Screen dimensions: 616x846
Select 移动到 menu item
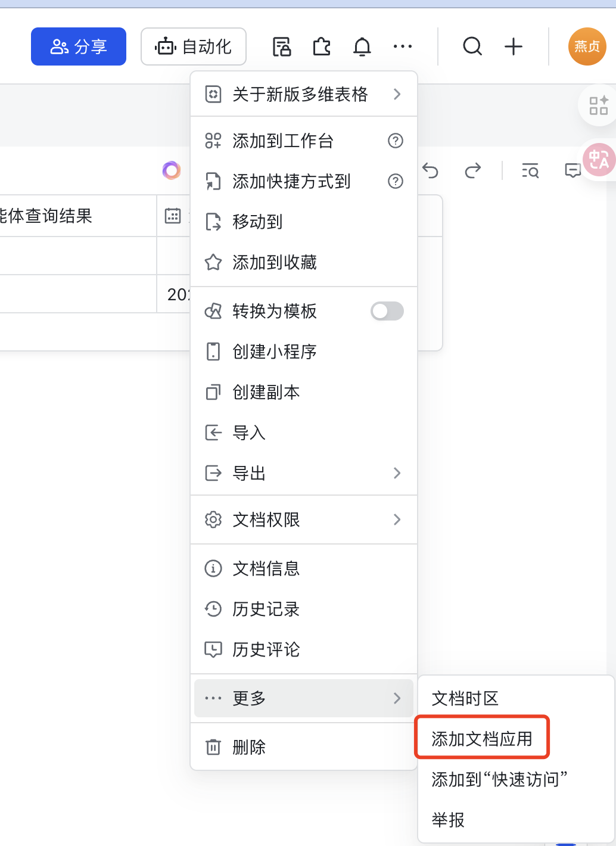point(304,222)
